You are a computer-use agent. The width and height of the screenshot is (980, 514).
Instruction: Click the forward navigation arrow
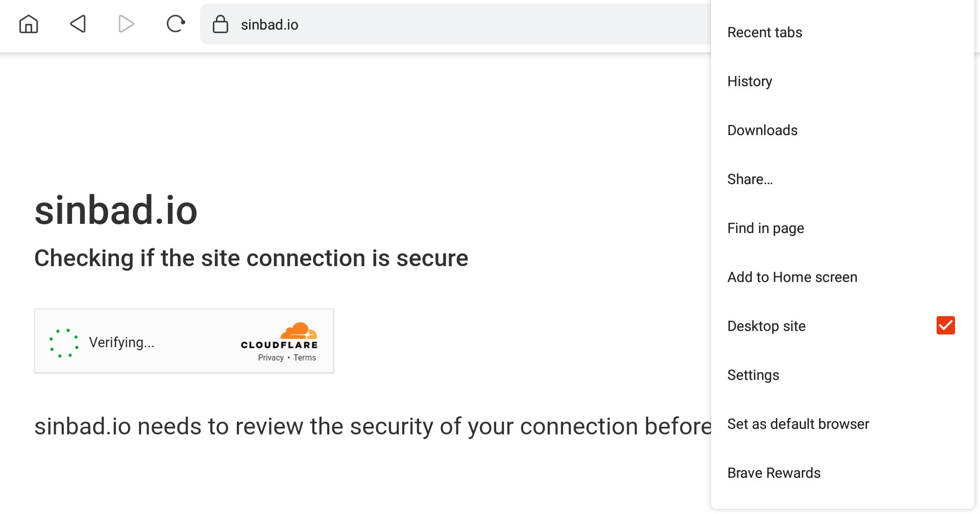(x=126, y=24)
